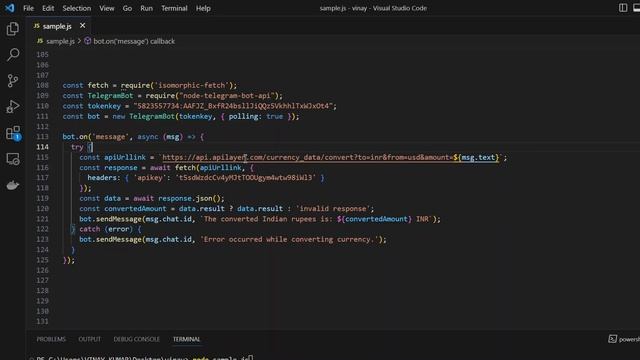Click 'apikey' header key on line 117
Viewport: 640px width, 360px height.
point(150,178)
